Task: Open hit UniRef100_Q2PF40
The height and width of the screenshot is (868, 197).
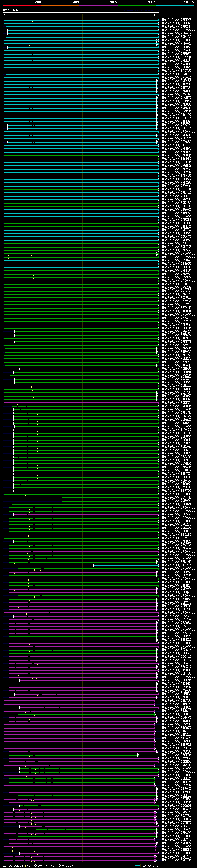Action: point(177,23)
